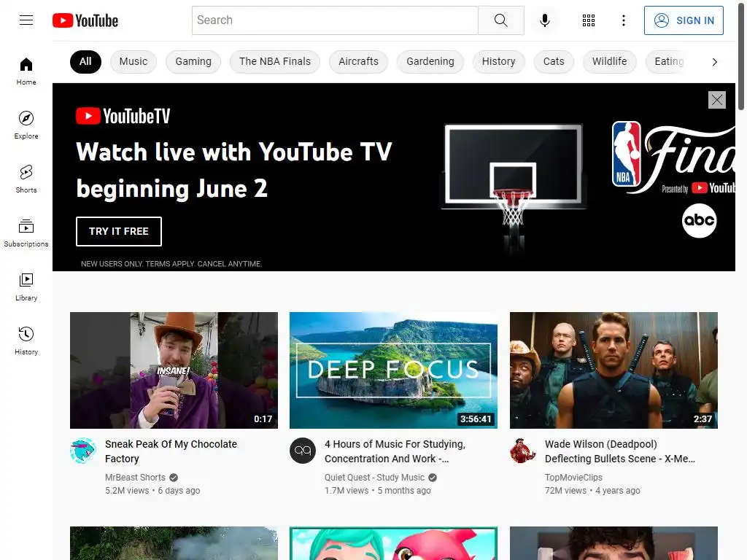Play the Deep Focus thumbnail
Screen dimensions: 747x560
393,370
